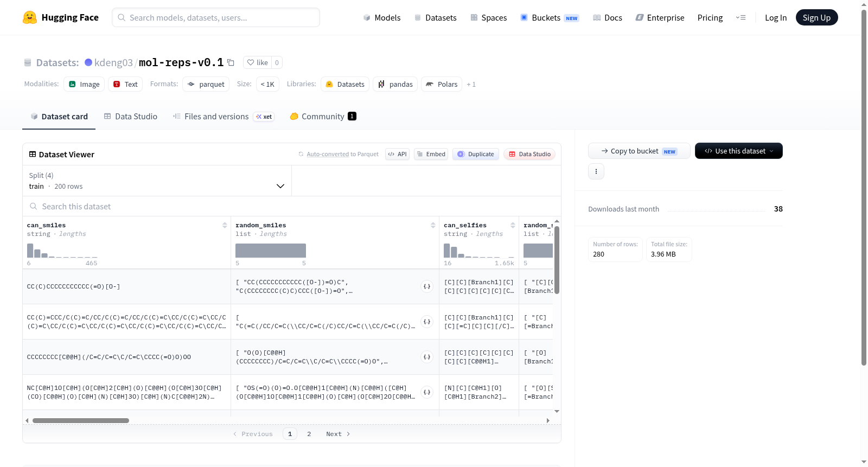
Task: Click the pandas library tag
Action: (395, 84)
